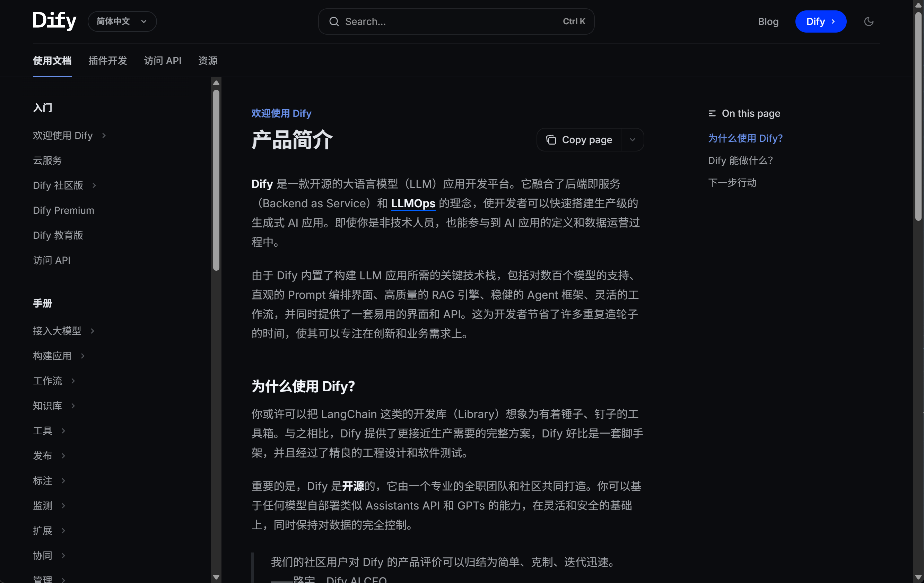Click the sidebar scrollbar thumb
The width and height of the screenshot is (924, 583).
point(216,180)
